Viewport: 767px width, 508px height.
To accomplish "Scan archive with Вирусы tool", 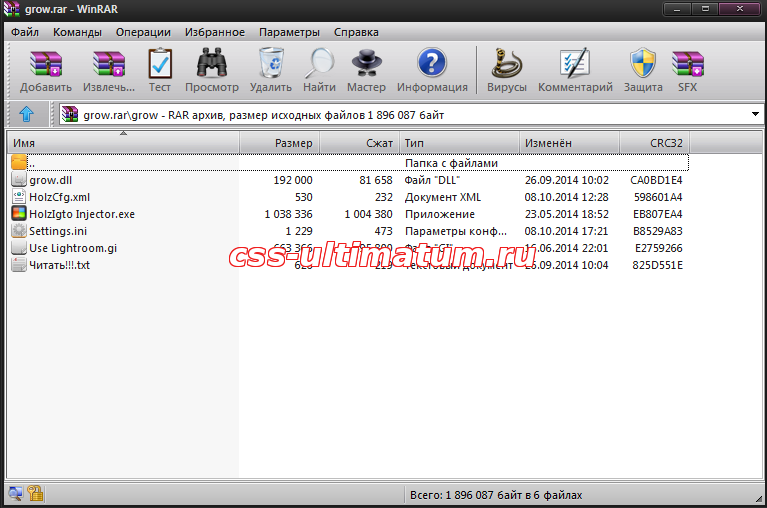I will click(507, 63).
